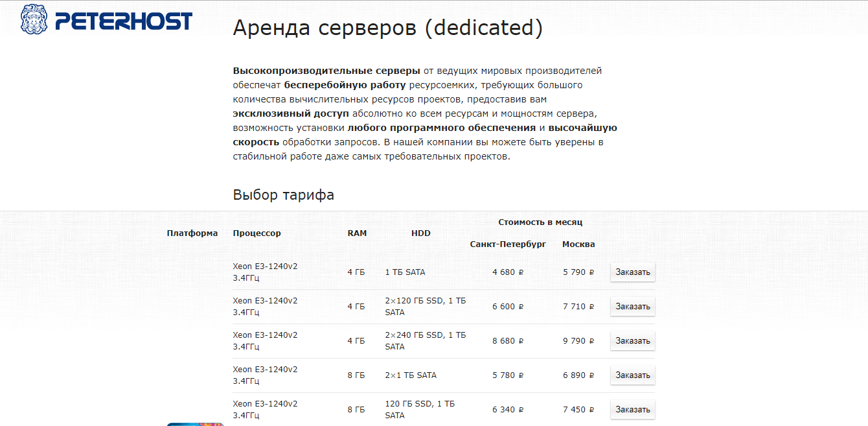Click the Процессор column header
The width and height of the screenshot is (868, 426).
257,233
